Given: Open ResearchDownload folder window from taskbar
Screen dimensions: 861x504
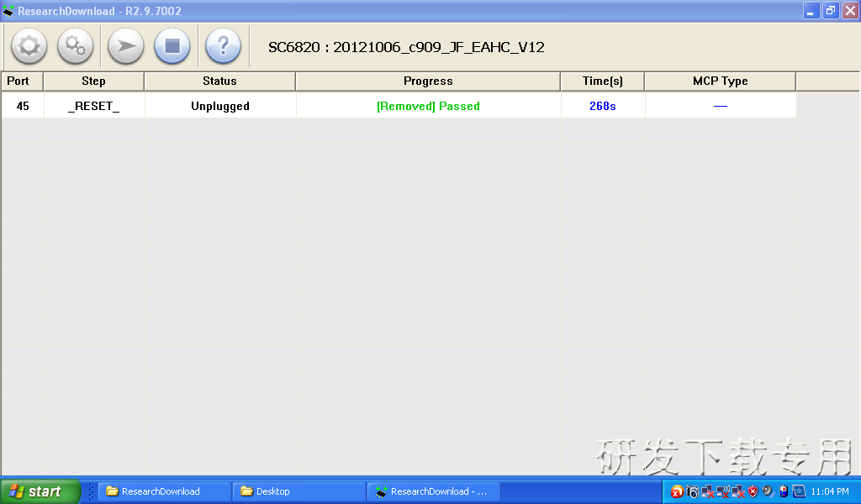Looking at the screenshot, I should [x=164, y=491].
